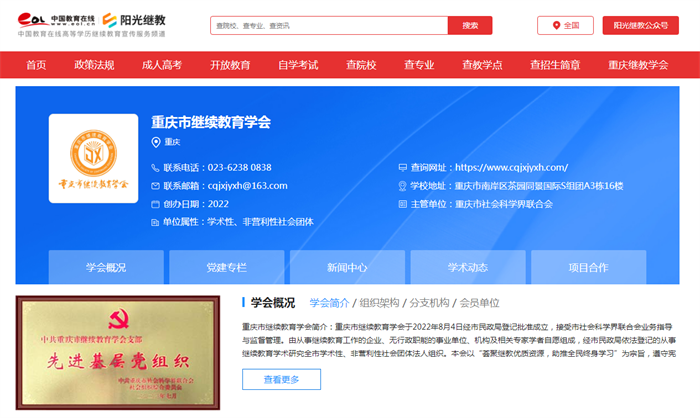Screen dimensions: 700x418
Task: Switch to the 组织架构 sub-tab
Action: (x=379, y=303)
